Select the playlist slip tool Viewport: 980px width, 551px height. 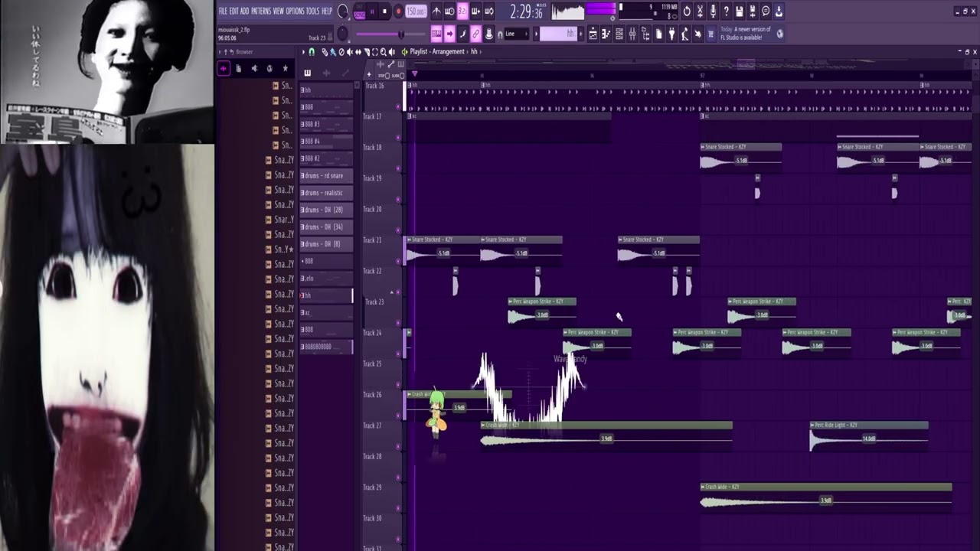coord(358,51)
